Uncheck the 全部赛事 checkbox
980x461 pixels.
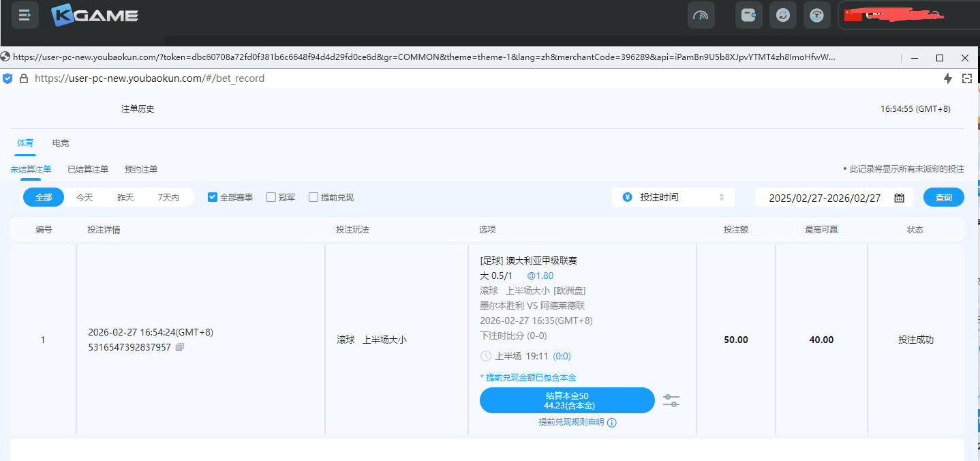[x=213, y=197]
